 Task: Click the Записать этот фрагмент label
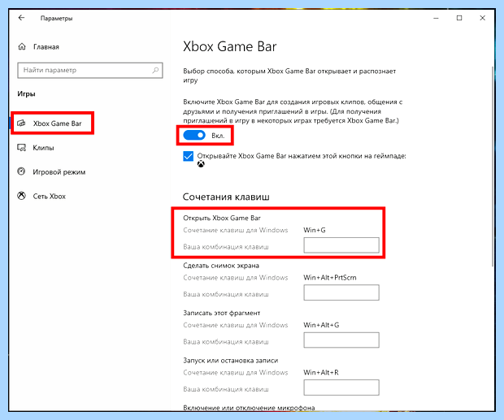tap(221, 313)
